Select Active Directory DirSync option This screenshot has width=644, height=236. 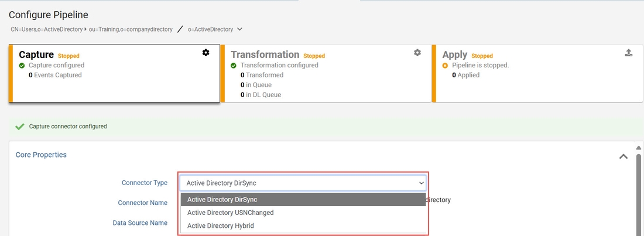pos(303,200)
